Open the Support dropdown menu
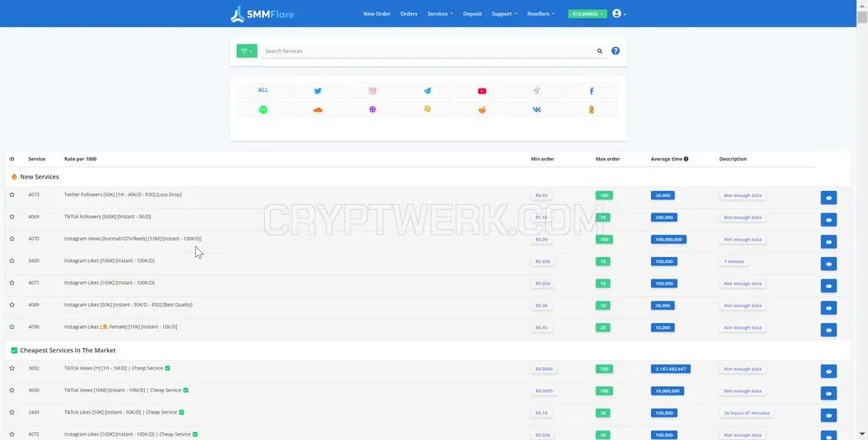The image size is (868, 440). 503,14
